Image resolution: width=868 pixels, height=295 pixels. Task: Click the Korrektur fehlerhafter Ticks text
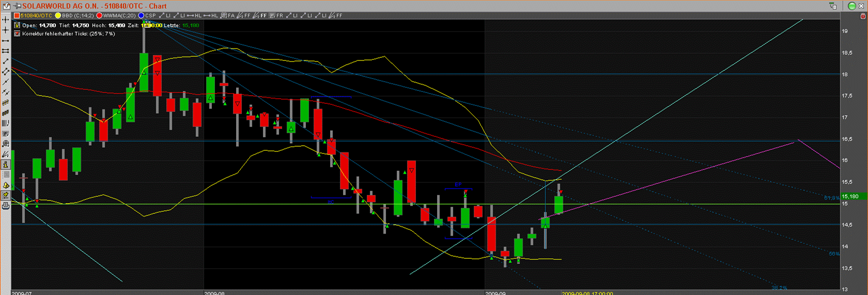click(x=69, y=34)
